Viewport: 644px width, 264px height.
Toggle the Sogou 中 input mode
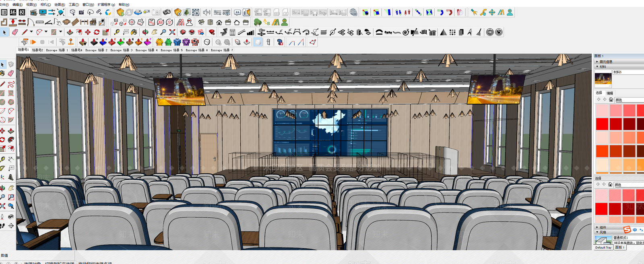tap(635, 230)
